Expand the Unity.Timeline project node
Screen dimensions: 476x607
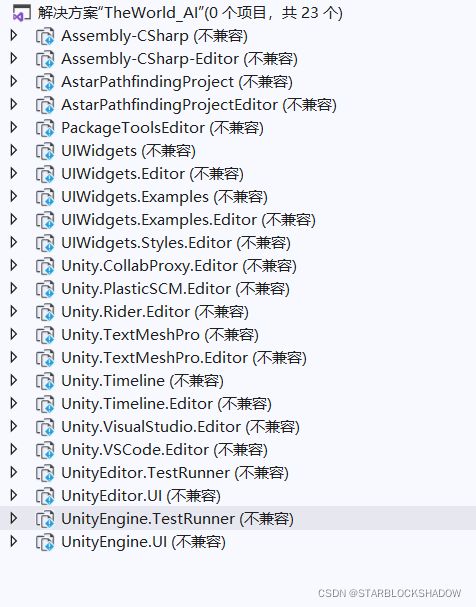click(14, 381)
